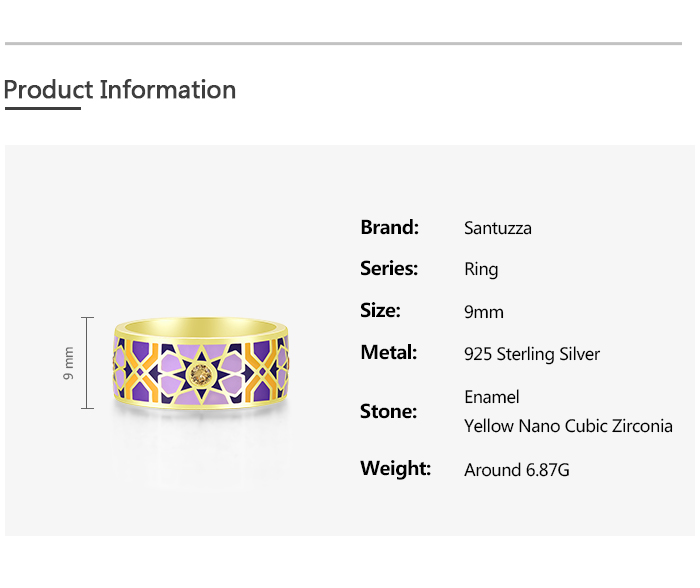Click the Product Information heading
This screenshot has width=700, height=588.
(x=120, y=90)
